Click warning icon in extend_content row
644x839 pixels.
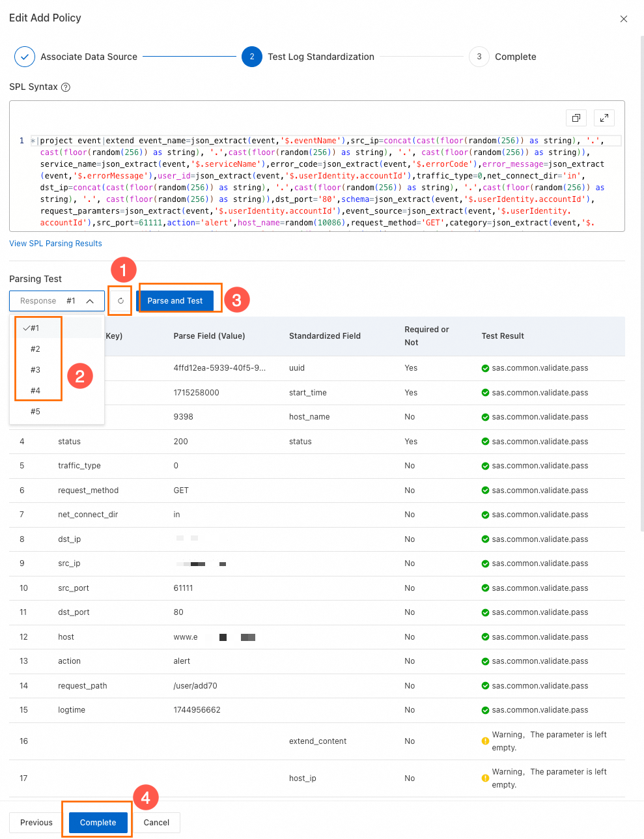click(x=485, y=741)
